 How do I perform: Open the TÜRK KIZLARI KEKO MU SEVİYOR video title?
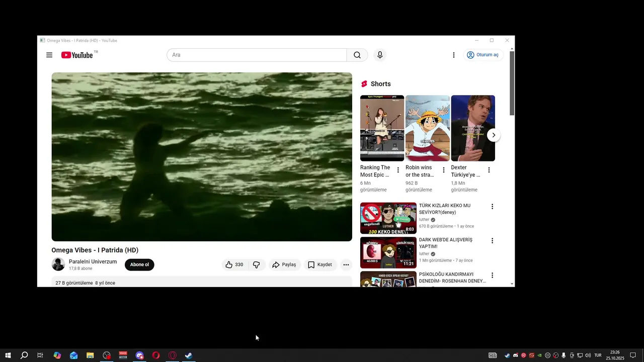[445, 209]
